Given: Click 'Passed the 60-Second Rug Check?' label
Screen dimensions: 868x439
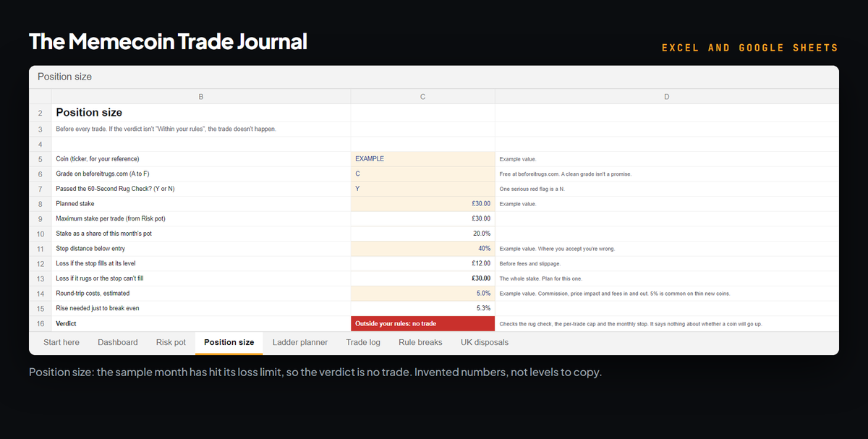Looking at the screenshot, I should click(115, 189).
